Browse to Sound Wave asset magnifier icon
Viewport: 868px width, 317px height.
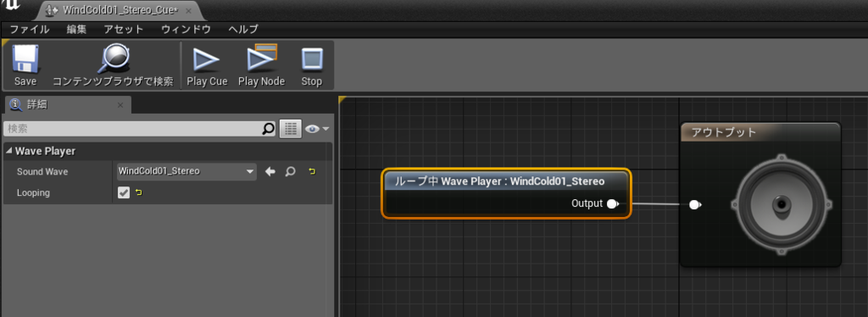point(290,171)
